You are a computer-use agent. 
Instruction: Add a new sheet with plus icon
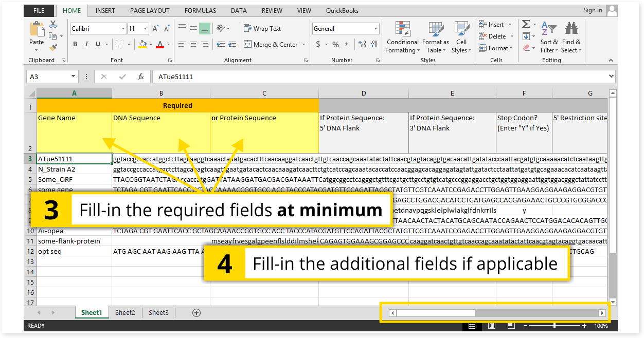pyautogui.click(x=196, y=312)
